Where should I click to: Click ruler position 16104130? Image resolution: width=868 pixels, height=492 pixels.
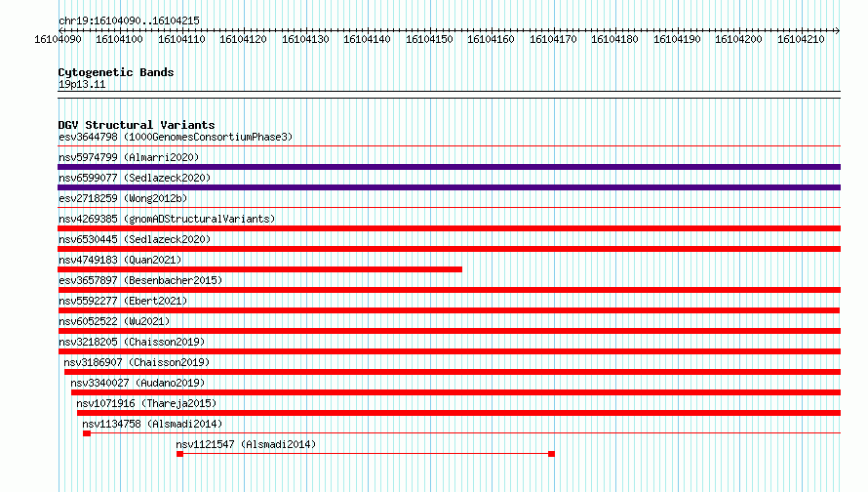coord(305,39)
